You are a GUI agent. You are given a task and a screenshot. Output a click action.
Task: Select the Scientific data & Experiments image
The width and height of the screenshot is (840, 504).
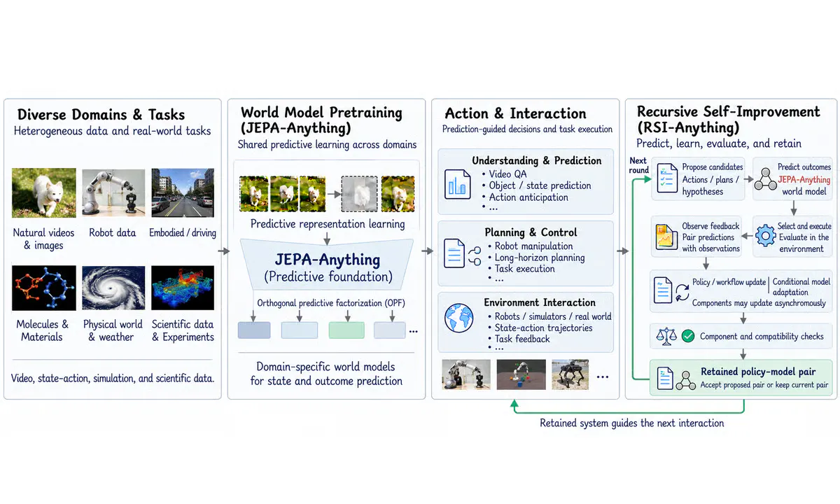183,288
